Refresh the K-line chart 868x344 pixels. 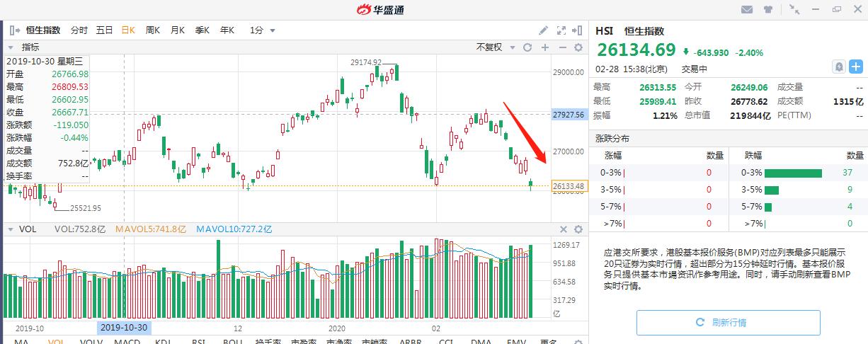(x=527, y=47)
